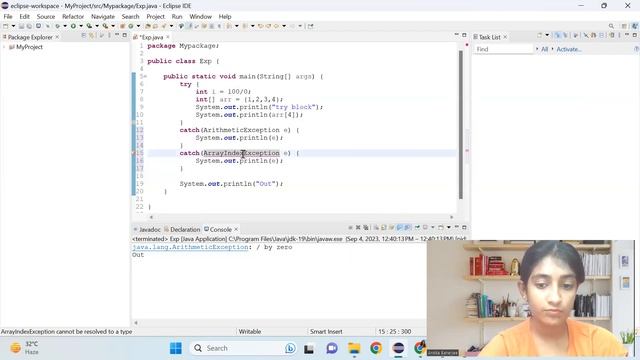Click the New Java Class icon
Image resolution: width=640 pixels, height=360 pixels.
[x=131, y=26]
